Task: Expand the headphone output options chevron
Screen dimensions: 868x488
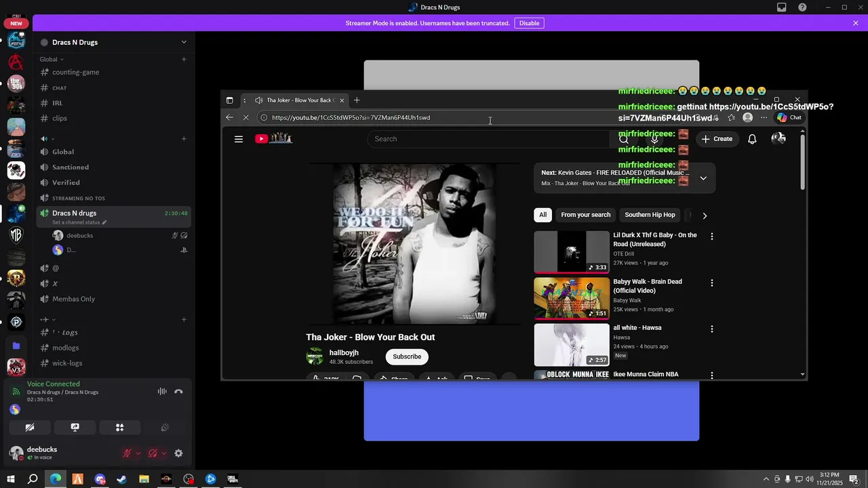Action: (x=164, y=453)
